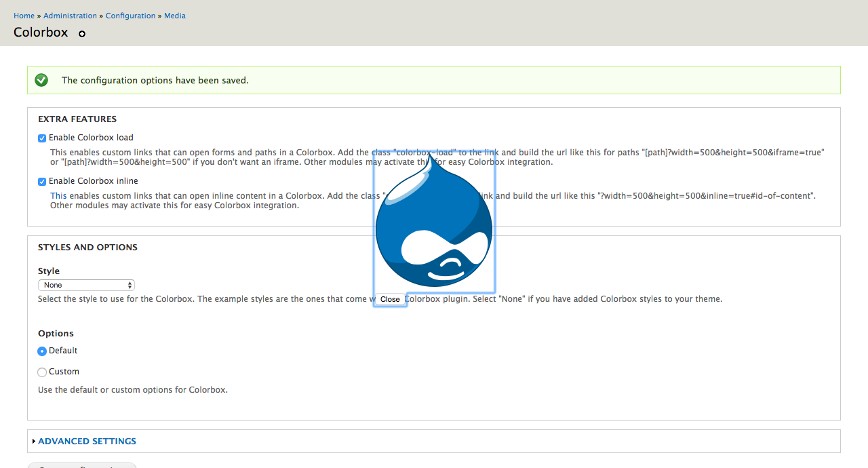Select the Default options radio button

pos(42,351)
